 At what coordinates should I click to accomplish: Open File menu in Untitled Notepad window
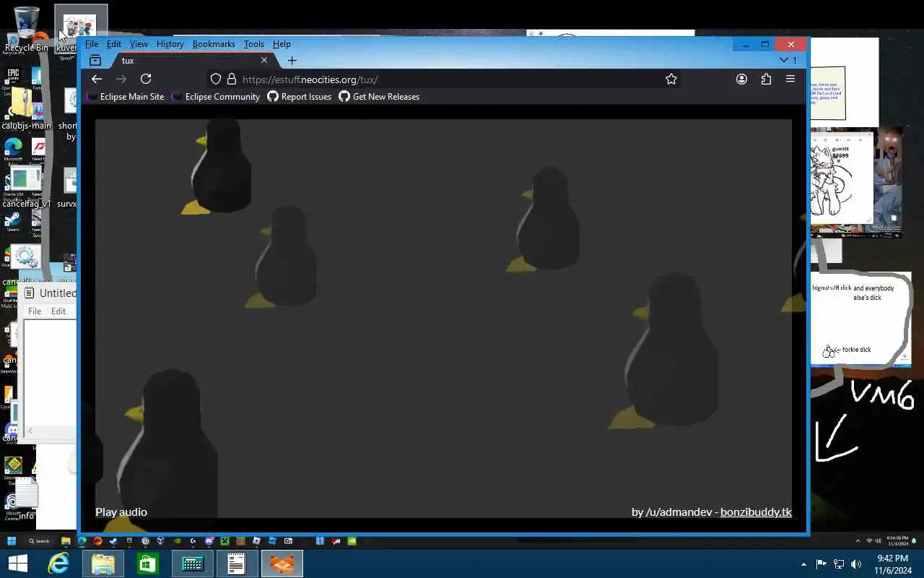[x=35, y=311]
